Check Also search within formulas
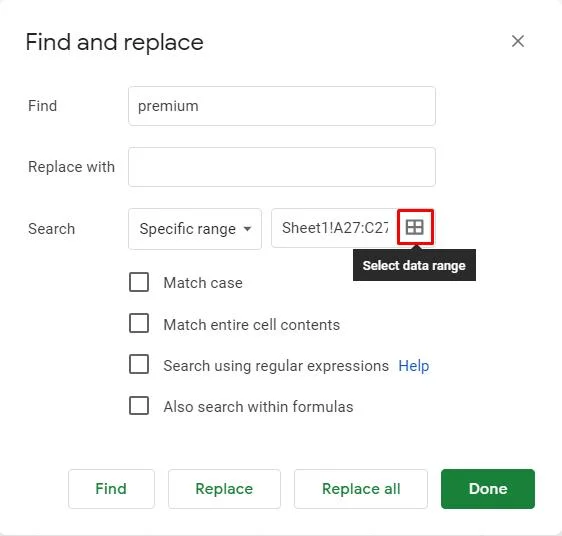This screenshot has height=536, width=562. [x=139, y=405]
